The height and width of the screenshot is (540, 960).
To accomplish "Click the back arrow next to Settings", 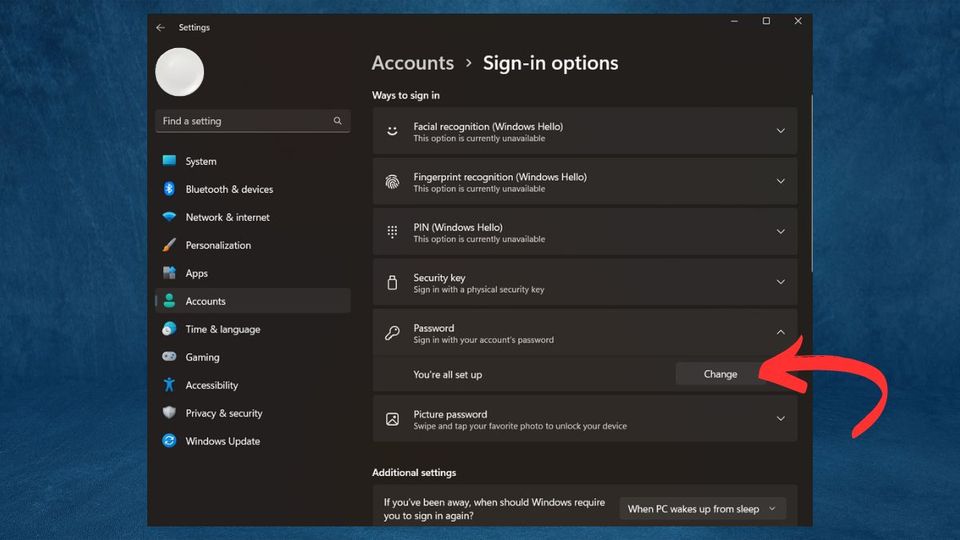I will click(x=160, y=28).
